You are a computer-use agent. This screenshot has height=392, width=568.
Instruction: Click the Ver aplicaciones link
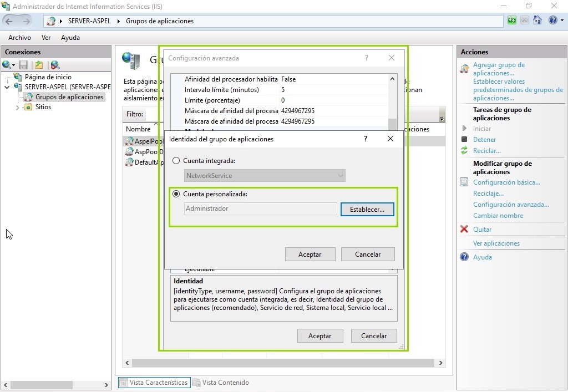pos(496,243)
